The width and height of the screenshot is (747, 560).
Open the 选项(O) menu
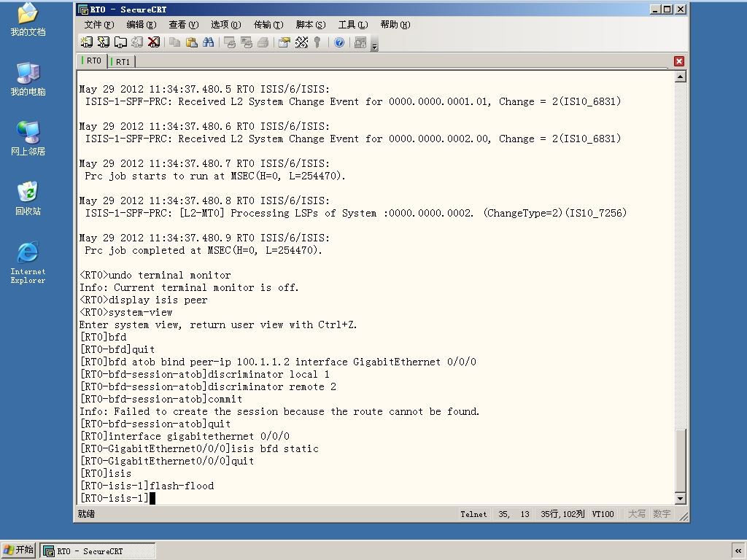click(x=226, y=25)
